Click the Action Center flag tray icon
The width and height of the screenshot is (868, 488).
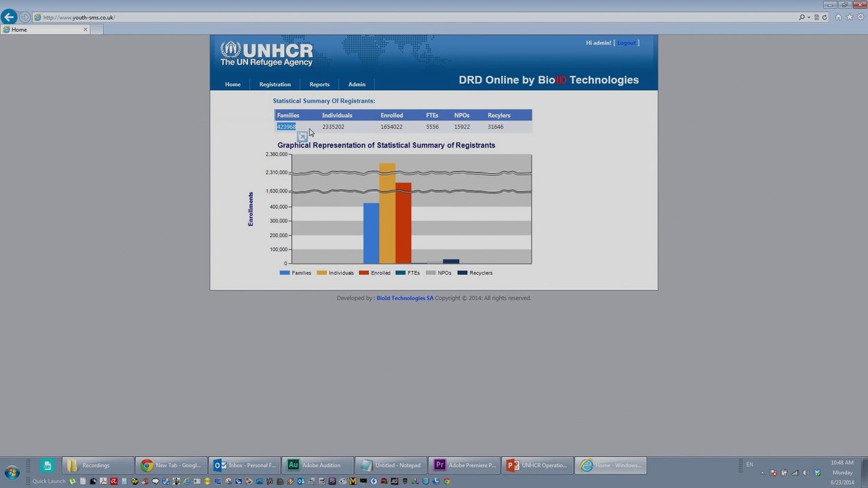pyautogui.click(x=774, y=473)
